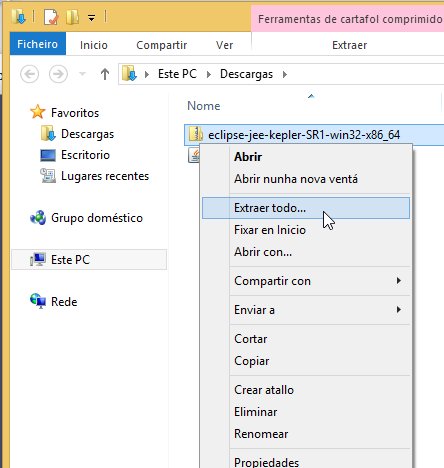Open Lugares recentes in navigation pane

105,176
